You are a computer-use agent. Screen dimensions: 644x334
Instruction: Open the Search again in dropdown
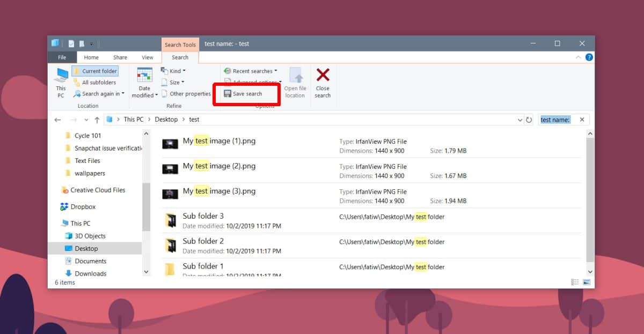(x=99, y=94)
